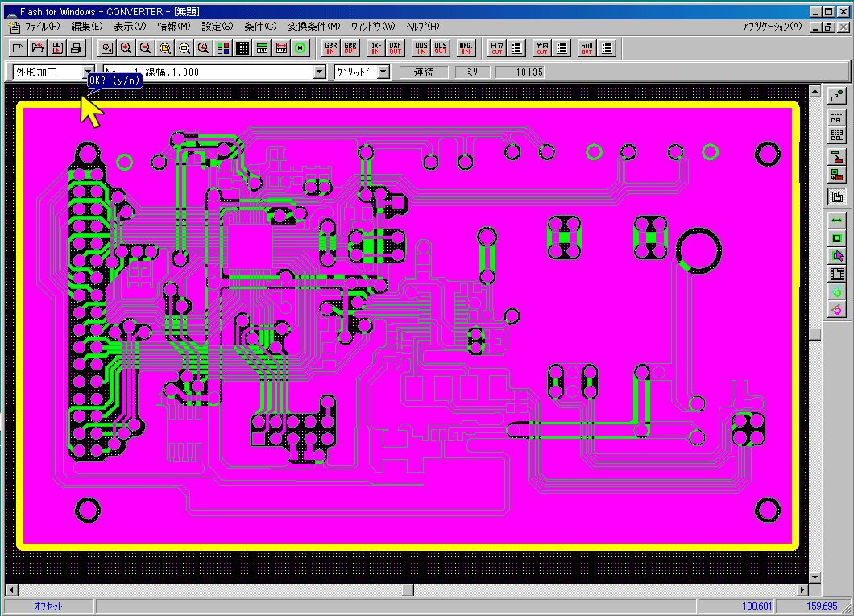
Task: Toggle the green circle X toolbar button
Action: pyautogui.click(x=300, y=48)
